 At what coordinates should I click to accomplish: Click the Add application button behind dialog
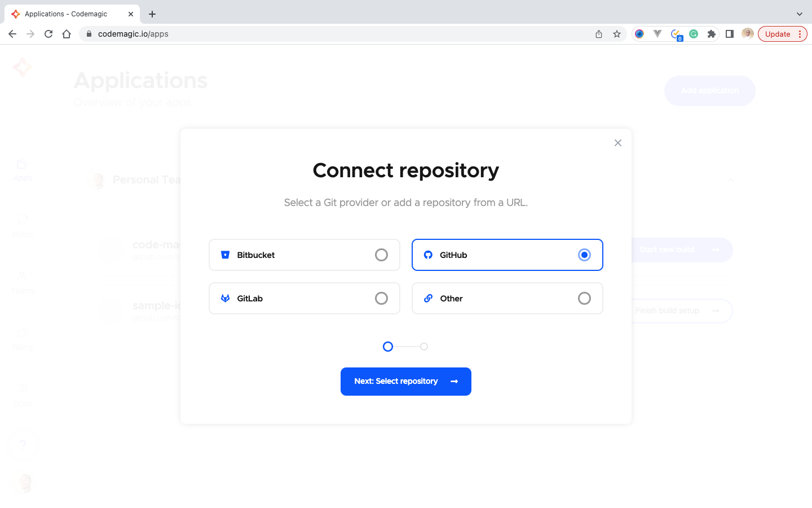tap(710, 91)
